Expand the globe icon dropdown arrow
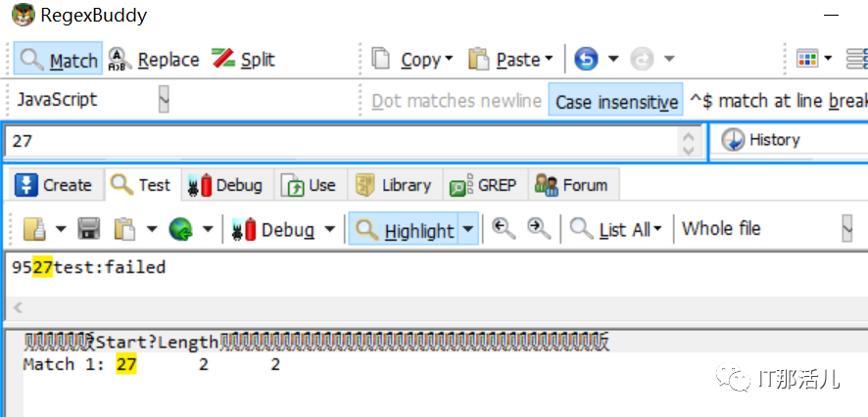 coord(208,228)
